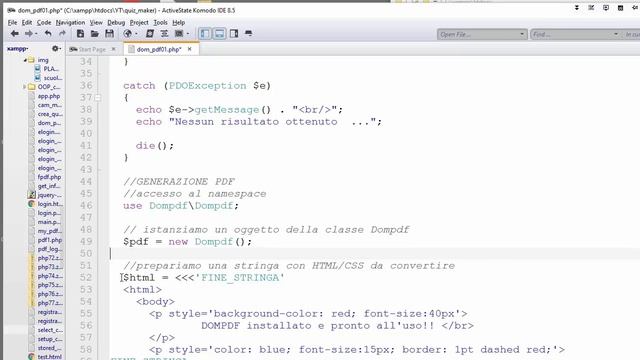Select setup_c... file in the project tree
This screenshot has height=360, width=640.
tap(50, 338)
